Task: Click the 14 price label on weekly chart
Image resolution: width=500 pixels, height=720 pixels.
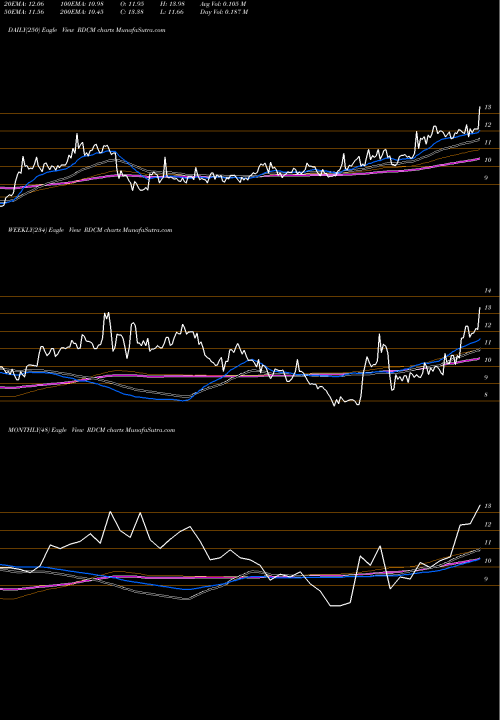Action: (488, 291)
